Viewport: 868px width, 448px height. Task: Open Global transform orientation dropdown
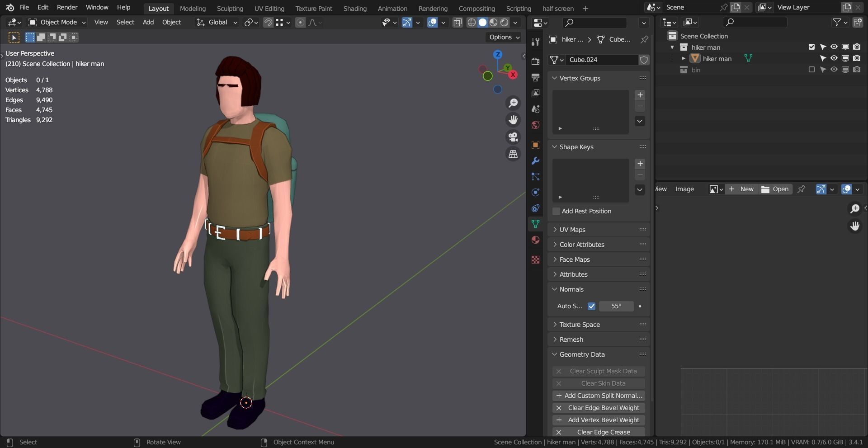click(x=216, y=22)
